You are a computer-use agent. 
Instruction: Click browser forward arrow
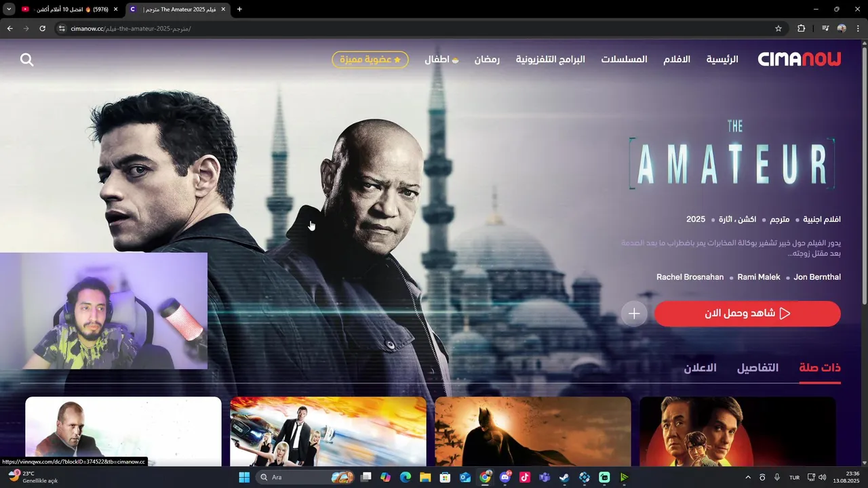[x=26, y=28]
